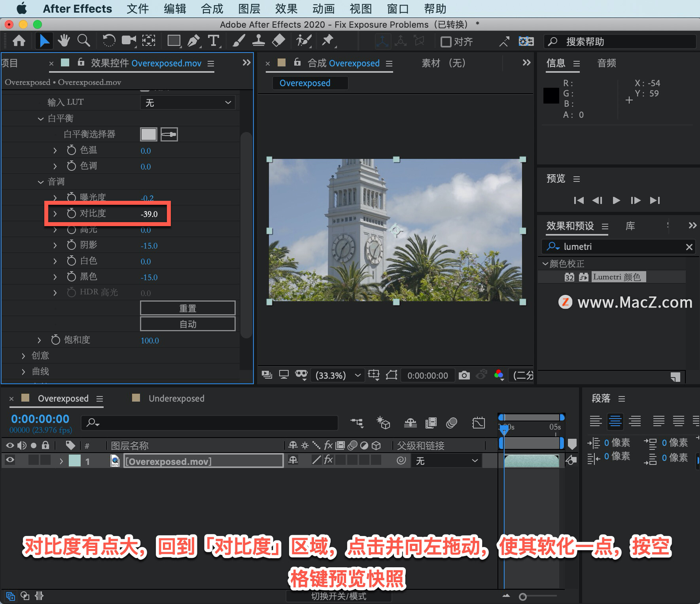Click the 搜索帮助 search field

coord(620,42)
